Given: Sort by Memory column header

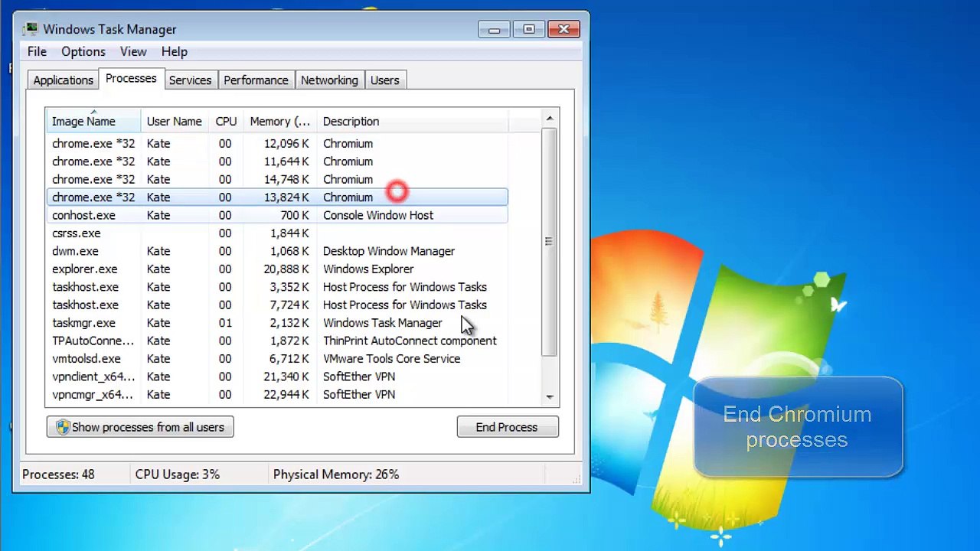Looking at the screenshot, I should [280, 121].
